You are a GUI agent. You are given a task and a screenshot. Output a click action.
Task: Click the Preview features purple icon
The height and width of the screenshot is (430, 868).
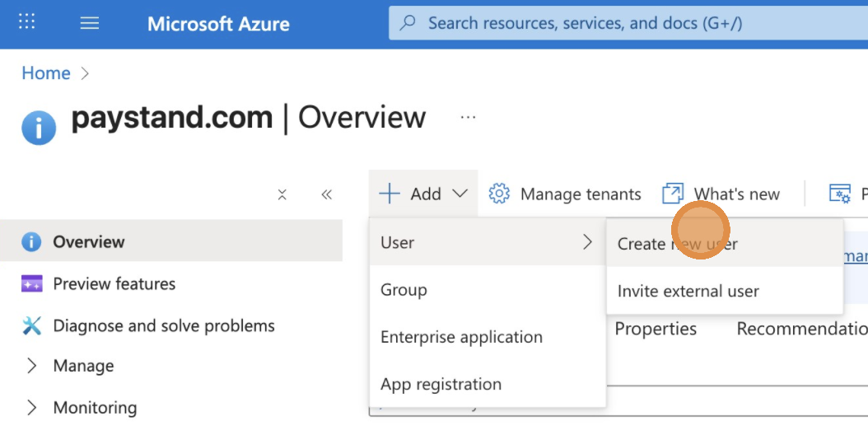click(31, 283)
